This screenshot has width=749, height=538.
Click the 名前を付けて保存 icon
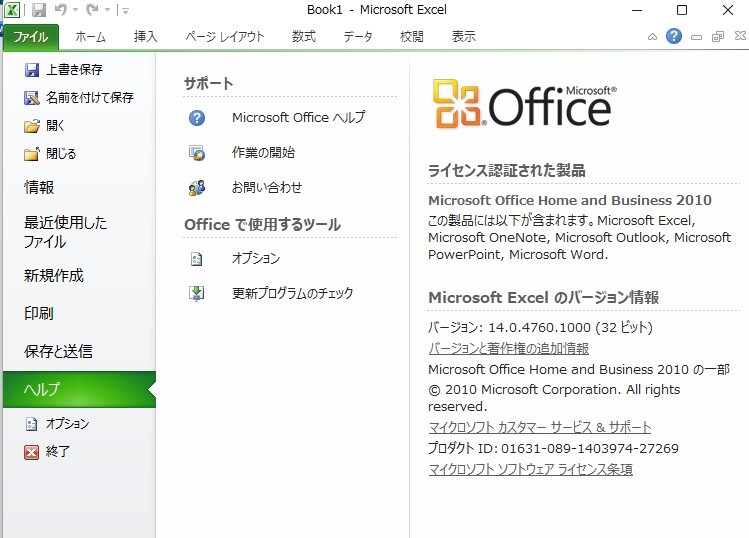pyautogui.click(x=32, y=98)
